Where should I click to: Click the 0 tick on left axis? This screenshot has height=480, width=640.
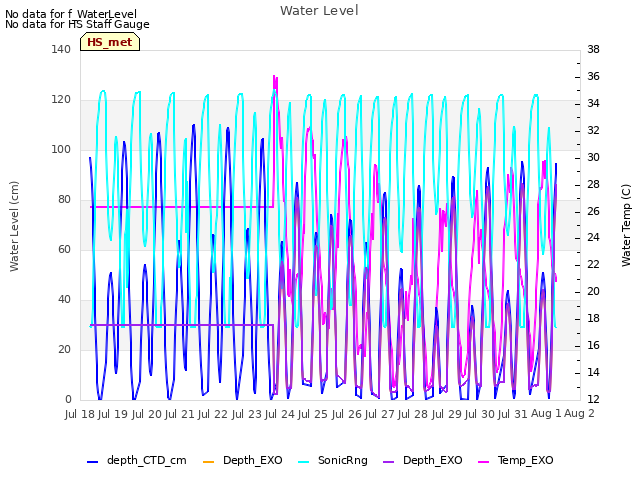[x=68, y=400]
